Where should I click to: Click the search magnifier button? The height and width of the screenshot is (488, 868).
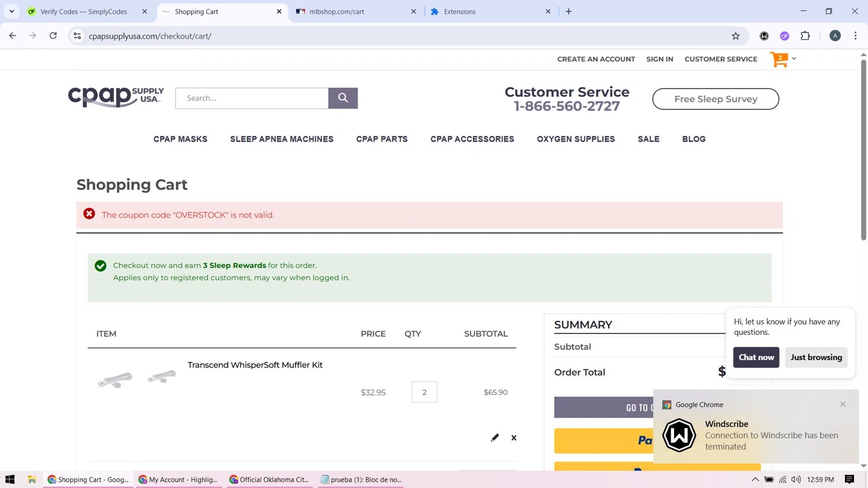[343, 98]
